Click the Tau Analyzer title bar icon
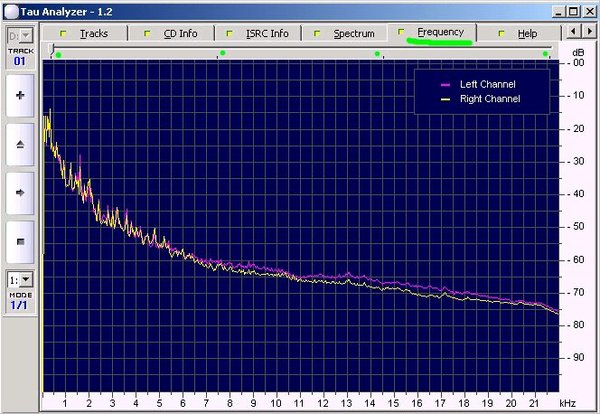This screenshot has height=414, width=600. click(x=11, y=12)
